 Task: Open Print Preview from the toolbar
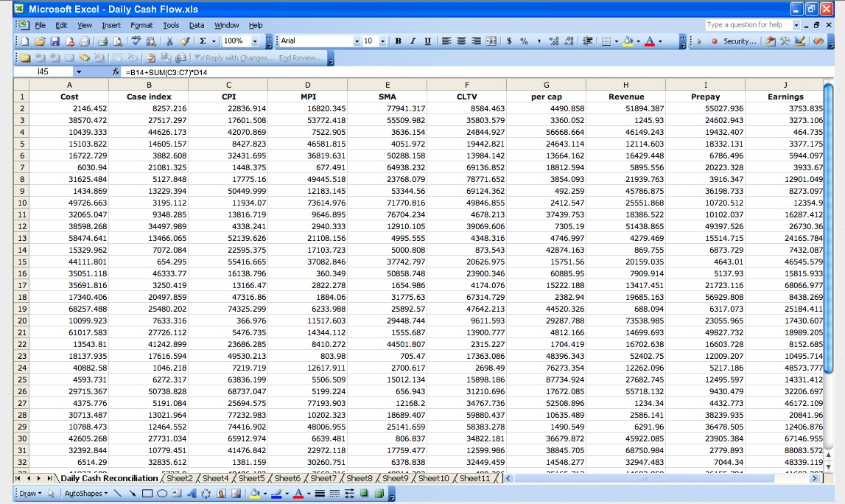117,41
